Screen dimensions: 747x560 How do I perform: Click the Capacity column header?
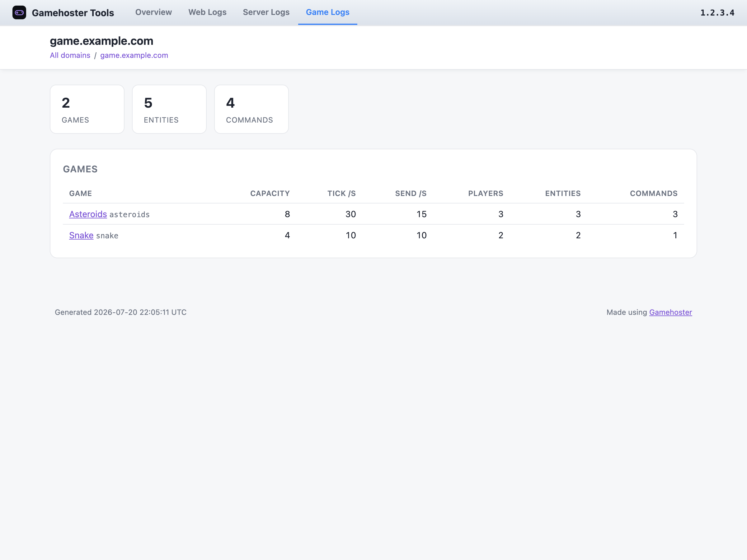[x=270, y=194]
